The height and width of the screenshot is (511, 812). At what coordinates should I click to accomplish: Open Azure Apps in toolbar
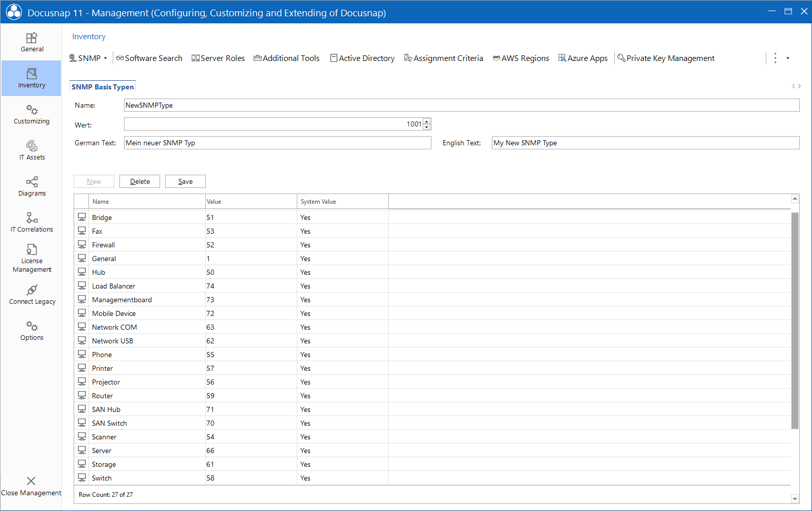click(x=583, y=58)
